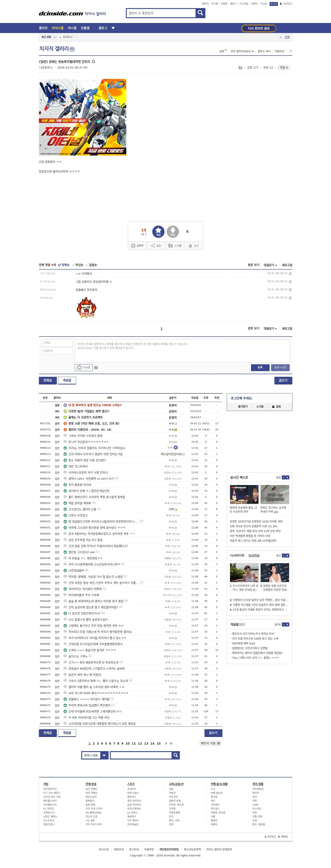Click the 새로고침 link above comments
331x868 pixels.
287,265
